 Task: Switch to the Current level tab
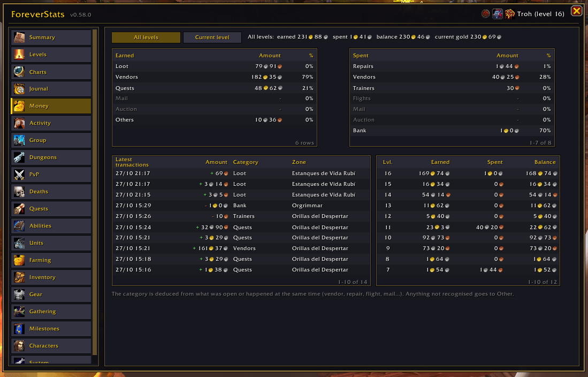(x=212, y=37)
